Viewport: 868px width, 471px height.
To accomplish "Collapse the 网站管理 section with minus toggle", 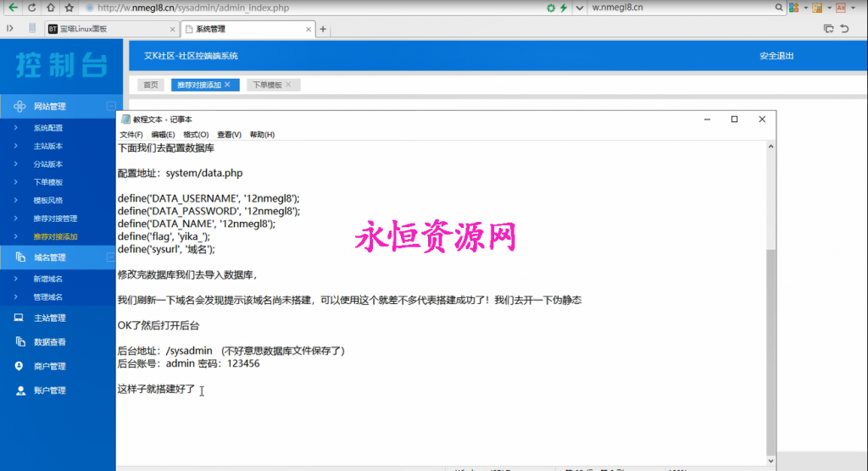I will [x=110, y=107].
